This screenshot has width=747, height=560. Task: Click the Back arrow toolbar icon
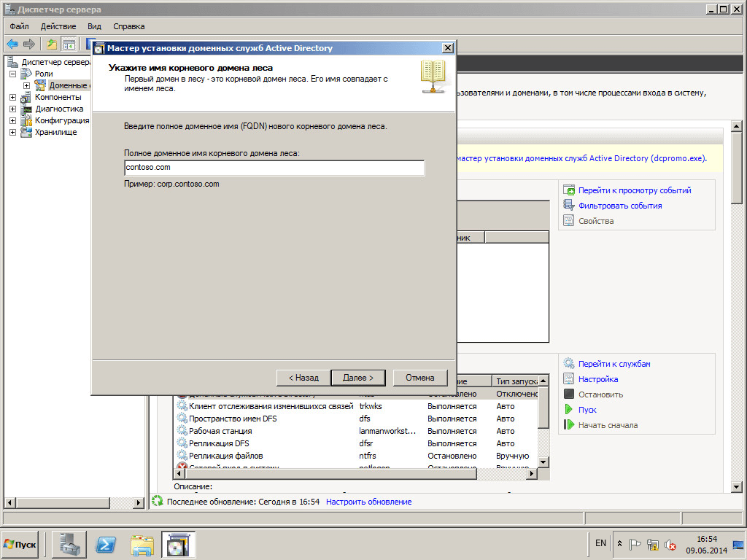click(x=12, y=44)
